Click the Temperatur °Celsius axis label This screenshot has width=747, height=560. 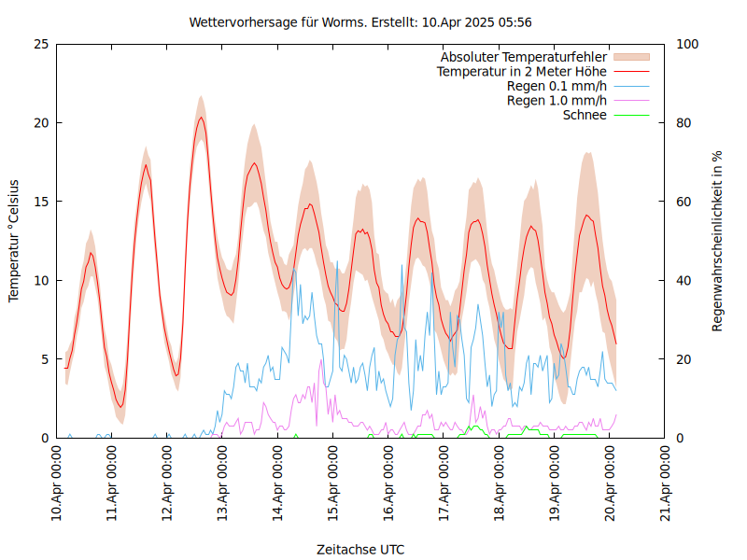pos(14,241)
